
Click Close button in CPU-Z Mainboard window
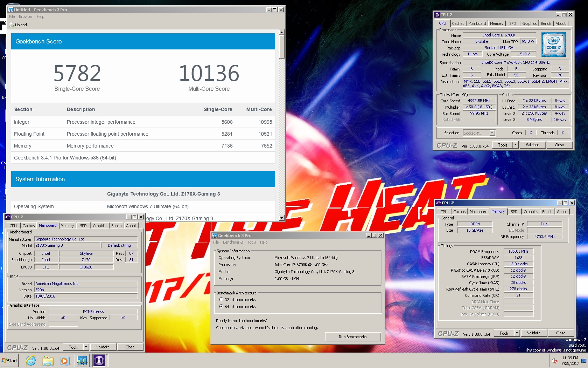pos(130,347)
